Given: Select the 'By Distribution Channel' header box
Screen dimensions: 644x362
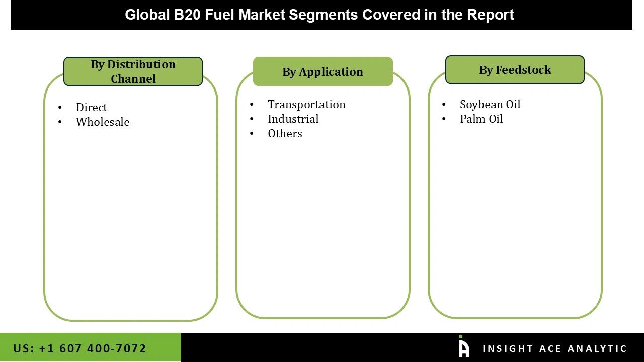Looking at the screenshot, I should click(133, 71).
